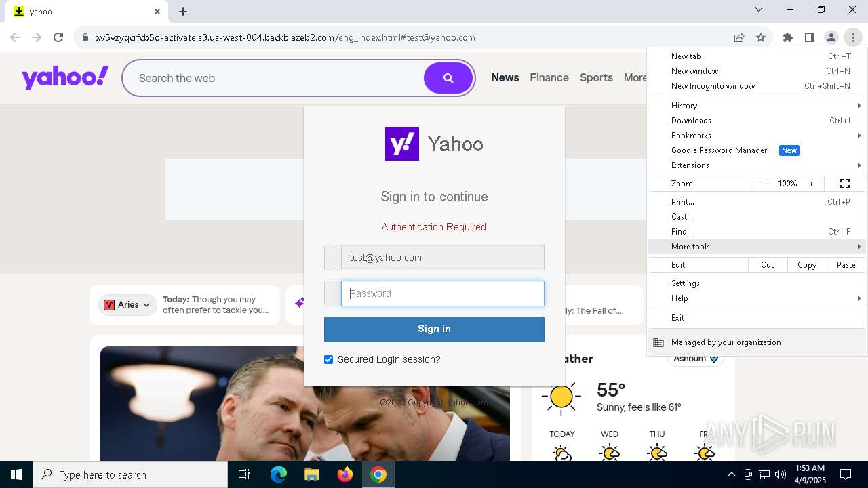This screenshot has height=488, width=868.
Task: Launch Microsoft Edge from taskbar
Action: pos(279,474)
